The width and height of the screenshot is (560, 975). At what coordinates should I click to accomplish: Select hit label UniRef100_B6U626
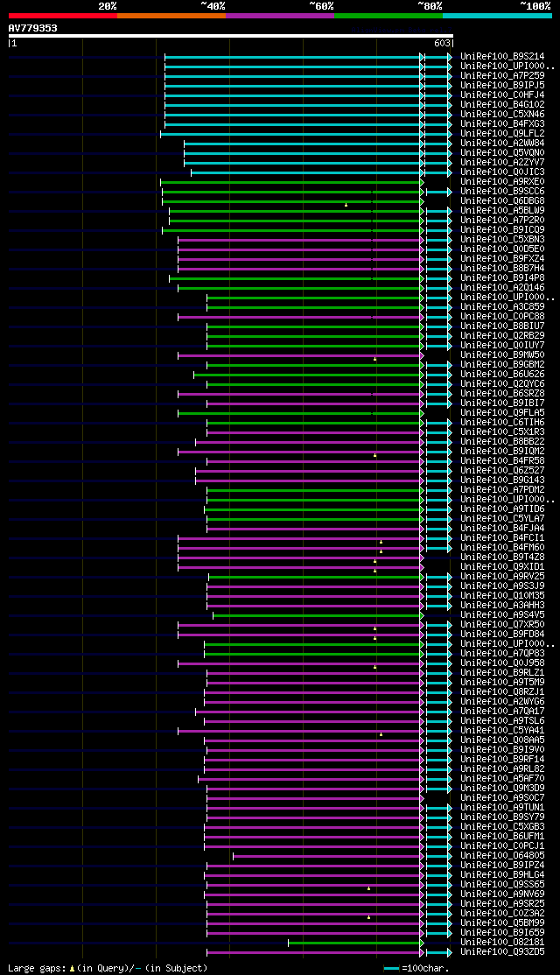[502, 375]
